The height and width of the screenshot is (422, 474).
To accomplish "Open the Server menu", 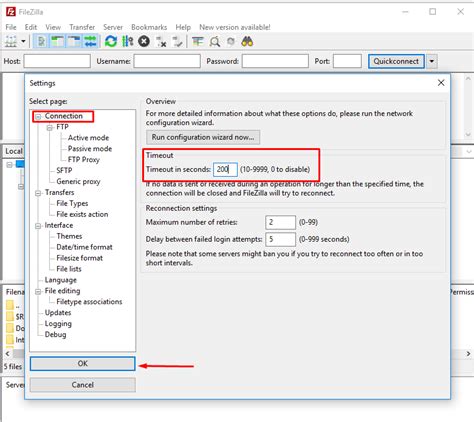I will (x=113, y=27).
